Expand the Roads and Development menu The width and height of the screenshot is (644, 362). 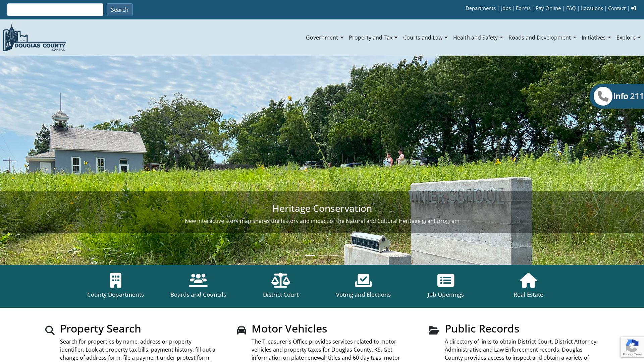[x=542, y=38]
